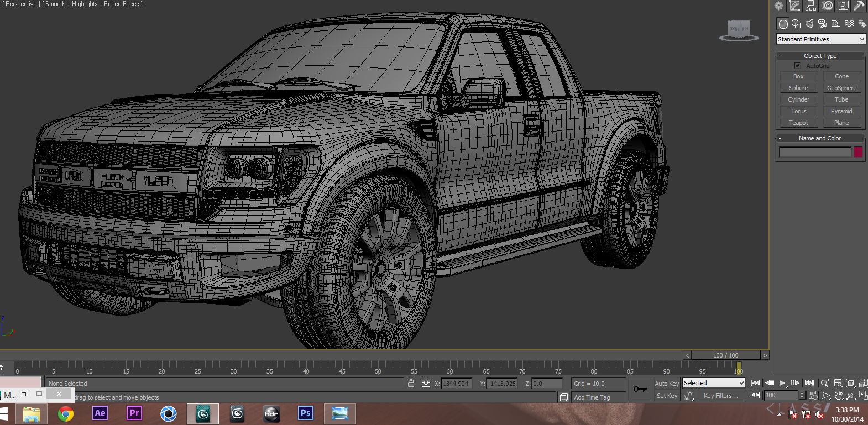Create a Teapot primitive

(x=798, y=123)
